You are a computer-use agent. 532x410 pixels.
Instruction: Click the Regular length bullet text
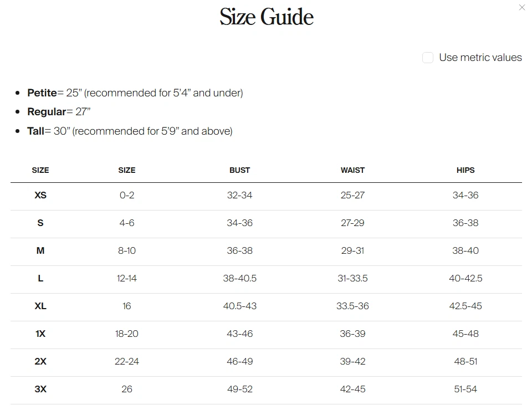[x=59, y=112]
